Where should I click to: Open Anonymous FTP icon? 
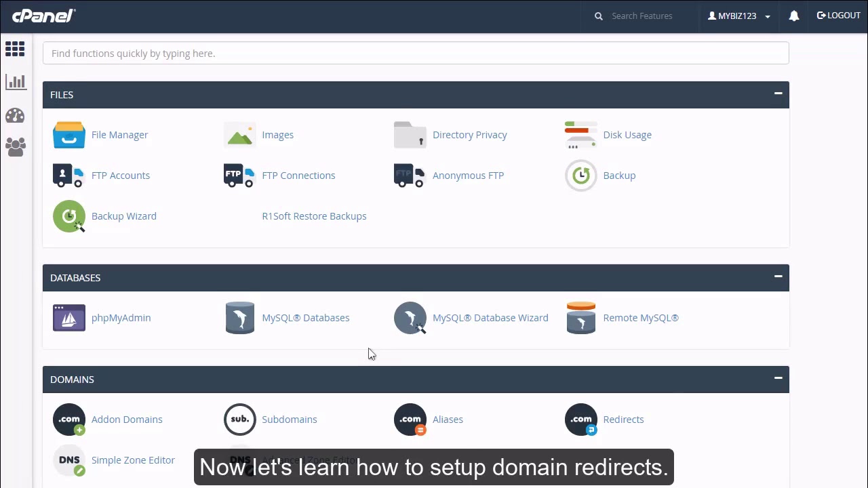click(x=410, y=176)
